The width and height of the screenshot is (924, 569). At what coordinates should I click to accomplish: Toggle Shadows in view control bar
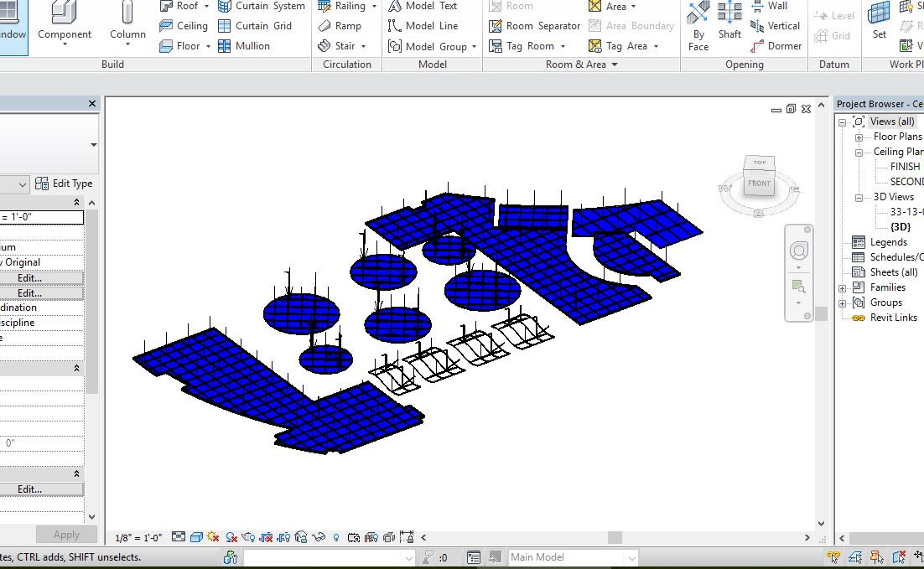coord(231,537)
